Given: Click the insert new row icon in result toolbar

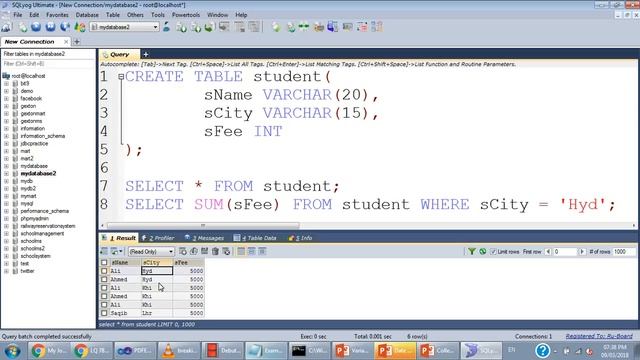Looking at the screenshot, I should pyautogui.click(x=183, y=251).
